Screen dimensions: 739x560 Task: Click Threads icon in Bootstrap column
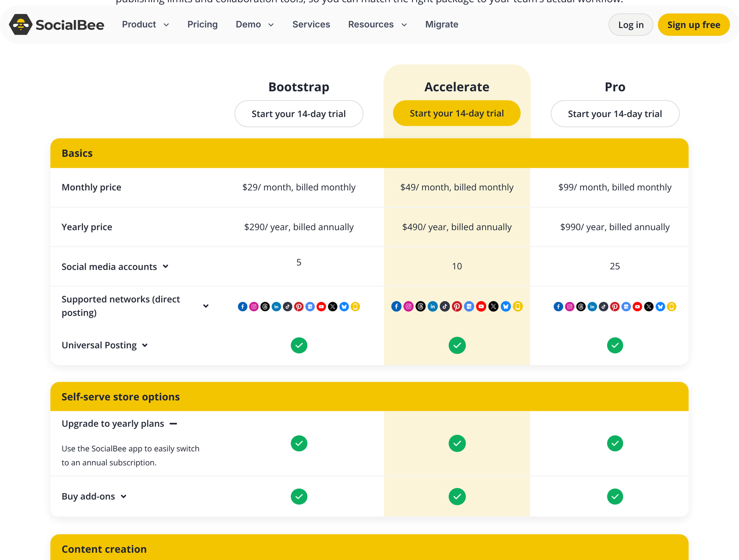[265, 306]
